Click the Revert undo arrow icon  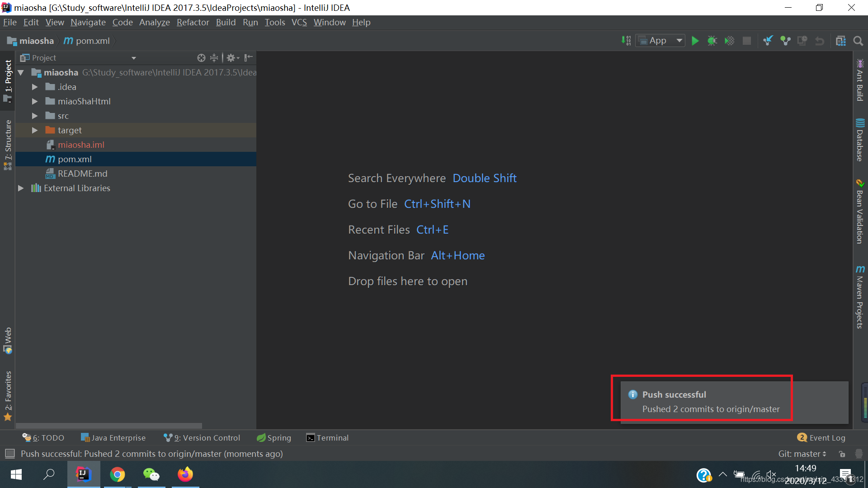pos(820,41)
